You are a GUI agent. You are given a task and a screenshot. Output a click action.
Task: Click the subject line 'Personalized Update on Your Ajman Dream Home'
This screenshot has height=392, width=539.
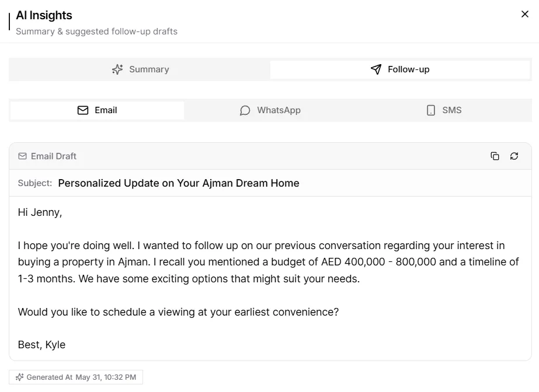pyautogui.click(x=179, y=183)
